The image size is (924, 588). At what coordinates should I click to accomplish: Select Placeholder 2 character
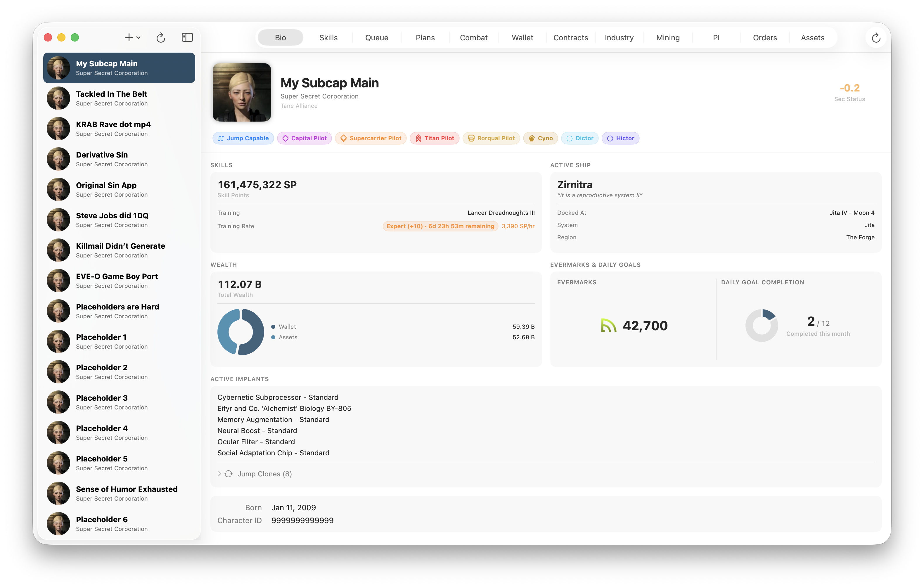pyautogui.click(x=119, y=371)
